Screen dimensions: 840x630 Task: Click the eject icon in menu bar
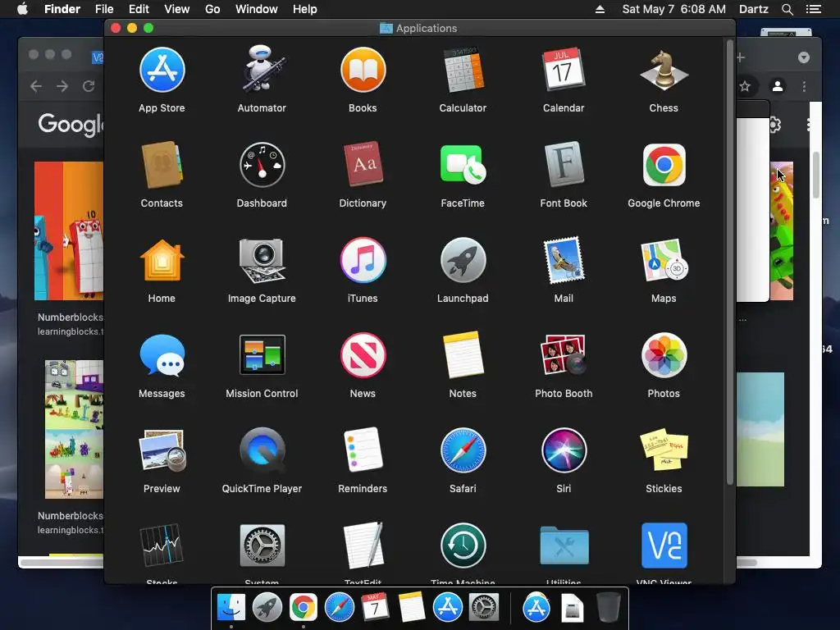pyautogui.click(x=600, y=9)
